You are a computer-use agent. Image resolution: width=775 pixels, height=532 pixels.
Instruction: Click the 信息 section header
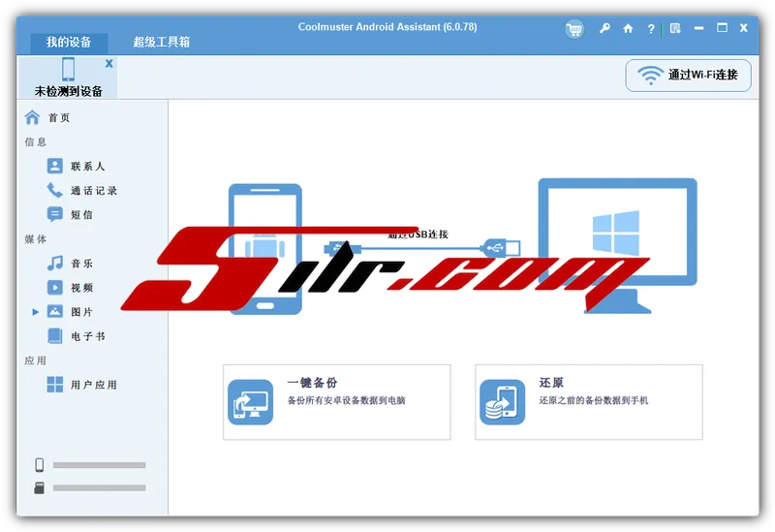point(36,141)
